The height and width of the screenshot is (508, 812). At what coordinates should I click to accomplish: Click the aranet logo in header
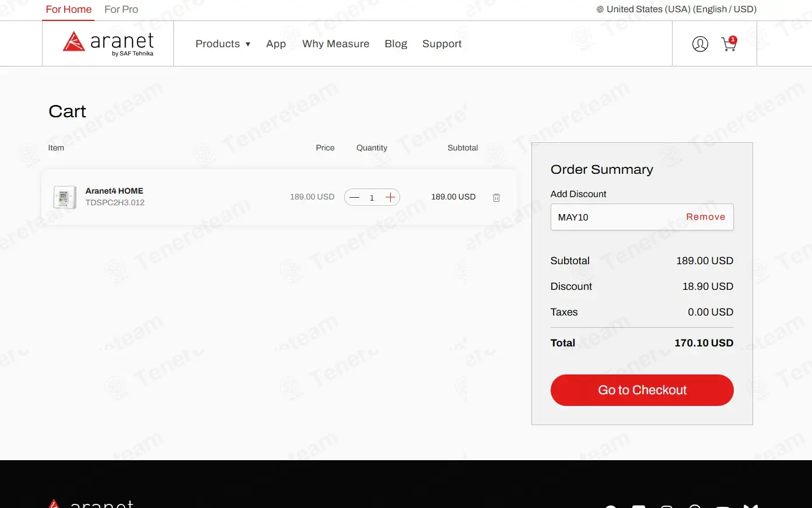pos(108,43)
